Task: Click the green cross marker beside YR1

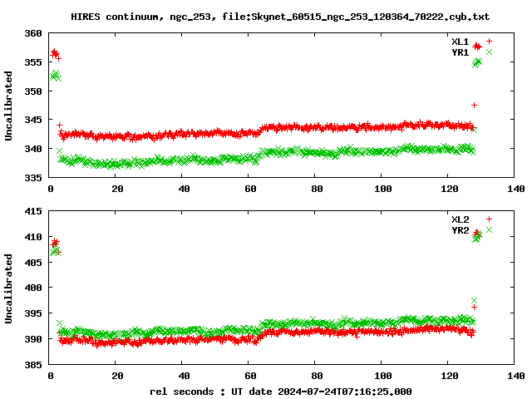Action: click(489, 52)
